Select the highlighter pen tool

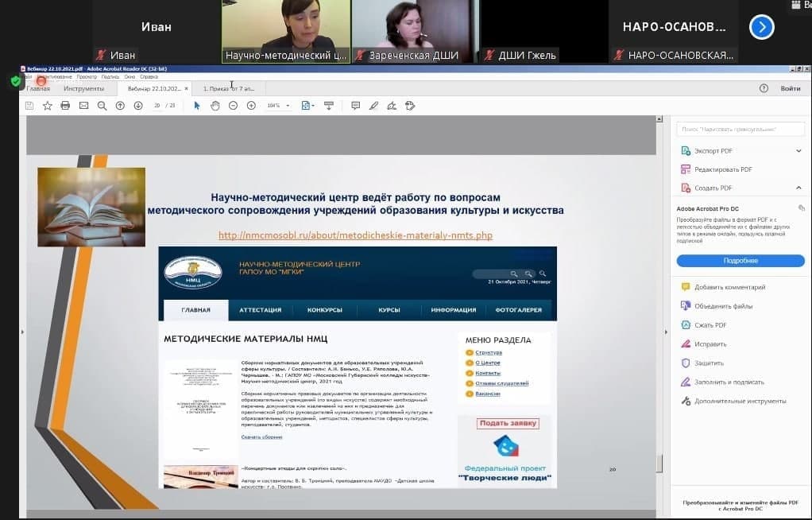coord(374,106)
